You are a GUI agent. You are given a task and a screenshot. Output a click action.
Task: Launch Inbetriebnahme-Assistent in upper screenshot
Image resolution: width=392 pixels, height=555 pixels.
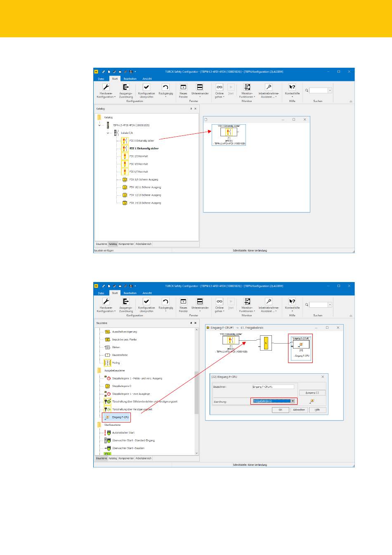click(269, 91)
